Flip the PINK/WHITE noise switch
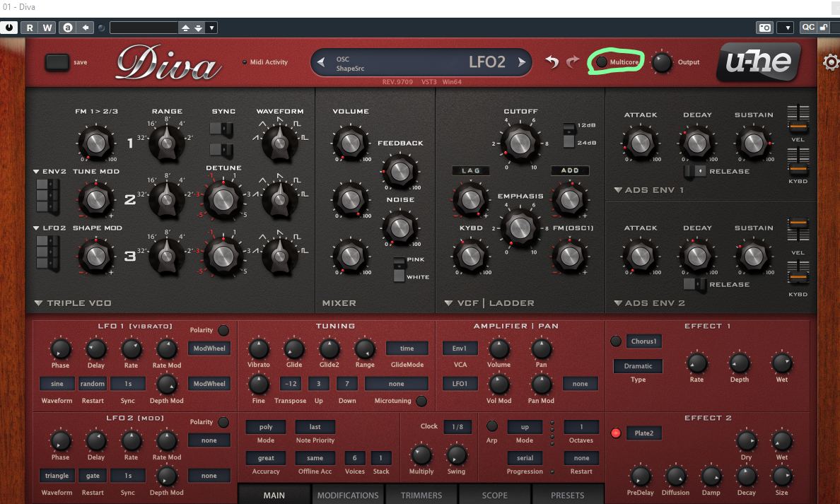Viewport: 840px width, 504px height. [x=399, y=269]
